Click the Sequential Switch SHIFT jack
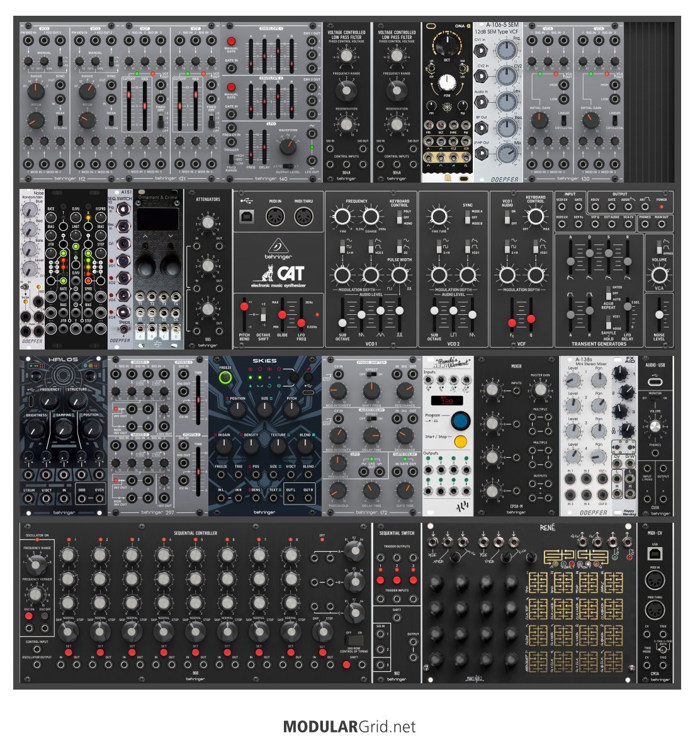This screenshot has width=700, height=740. 397,618
